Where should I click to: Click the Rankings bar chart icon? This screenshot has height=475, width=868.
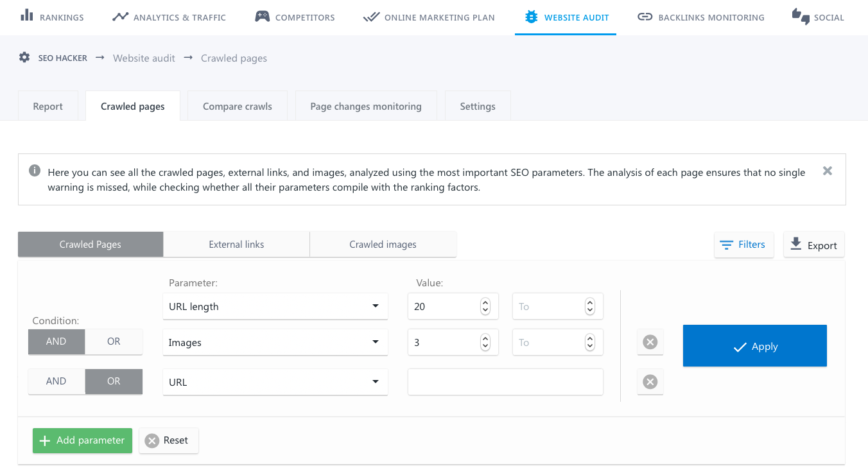26,16
